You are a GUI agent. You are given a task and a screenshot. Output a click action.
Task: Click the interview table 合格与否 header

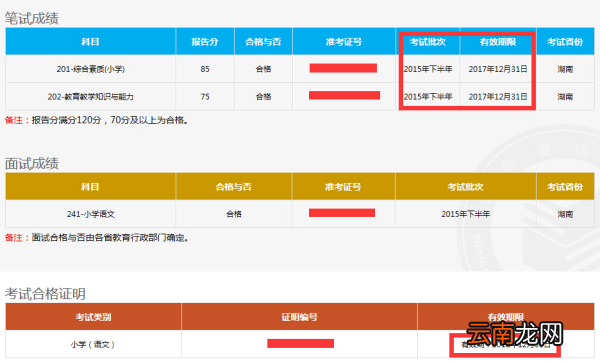click(233, 186)
